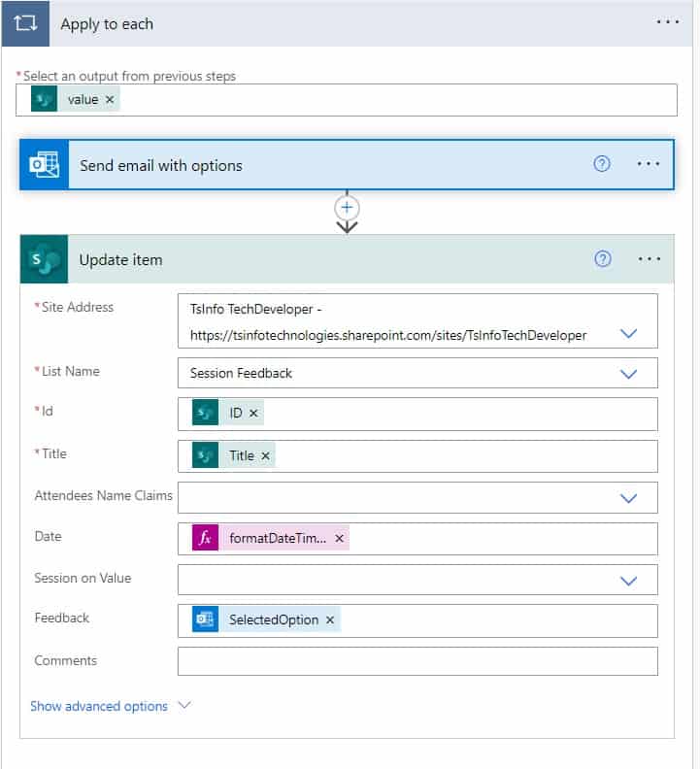Screen dimensions: 700x769
Task: Open the Update item ellipsis menu
Action: point(650,258)
